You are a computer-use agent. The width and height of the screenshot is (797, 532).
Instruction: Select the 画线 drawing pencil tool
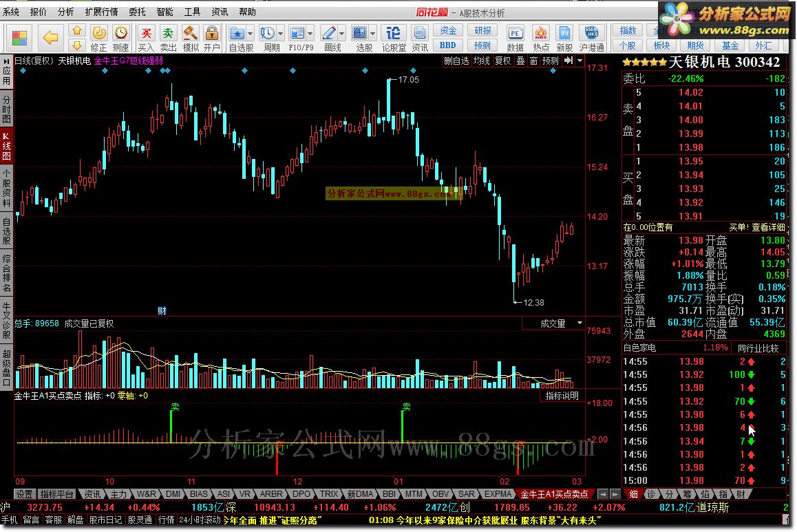pos(329,34)
